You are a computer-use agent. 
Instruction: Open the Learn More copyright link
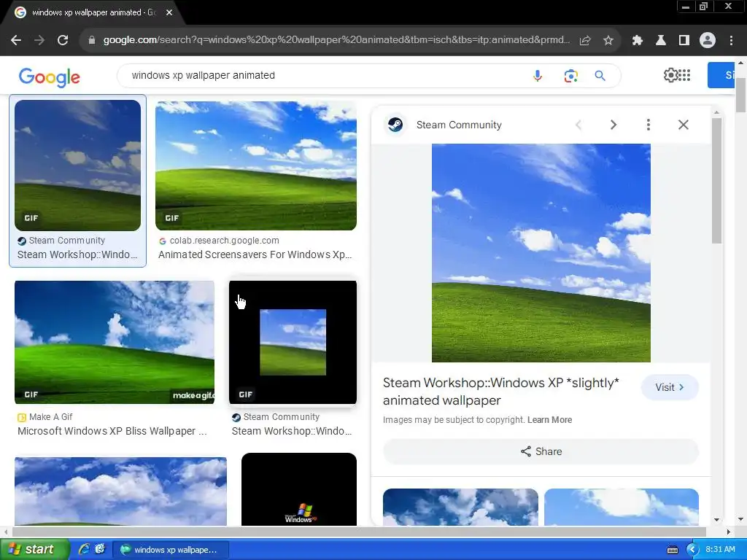tap(549, 420)
